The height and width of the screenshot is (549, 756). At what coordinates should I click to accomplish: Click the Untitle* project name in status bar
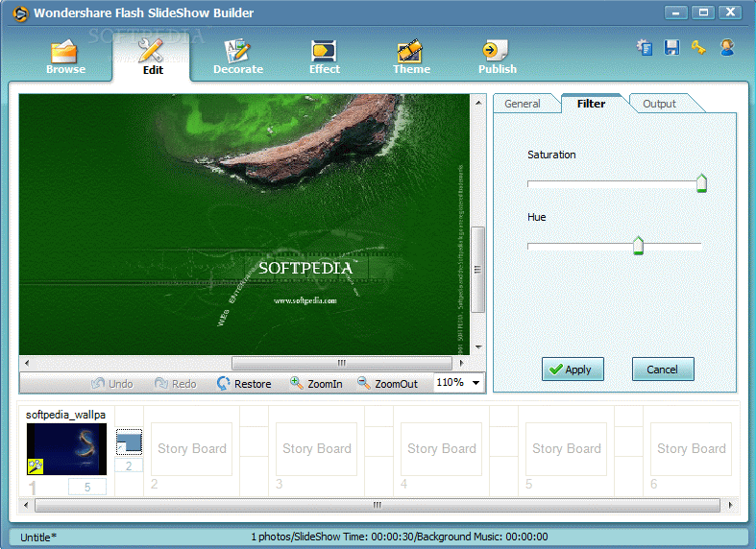point(38,537)
